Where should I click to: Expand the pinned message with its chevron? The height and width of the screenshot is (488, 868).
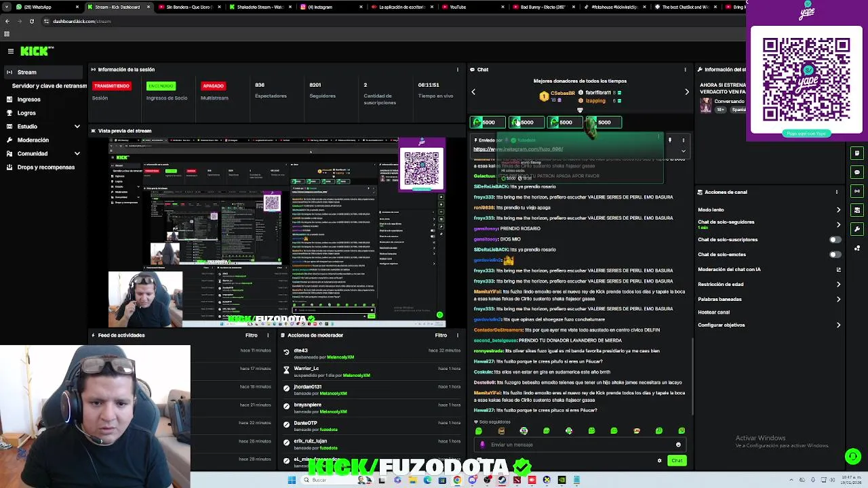click(x=684, y=151)
